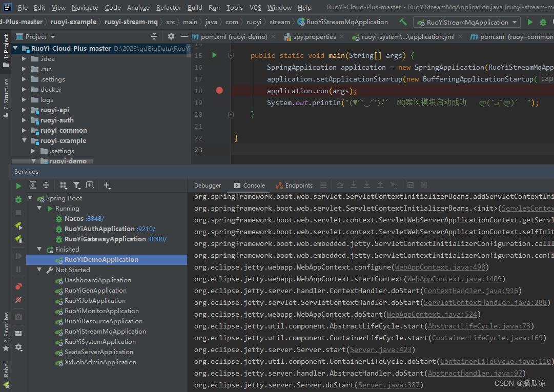
Task: Debug RuoYiStreamMqApplication with toolbar bug icon
Action: coord(543,22)
